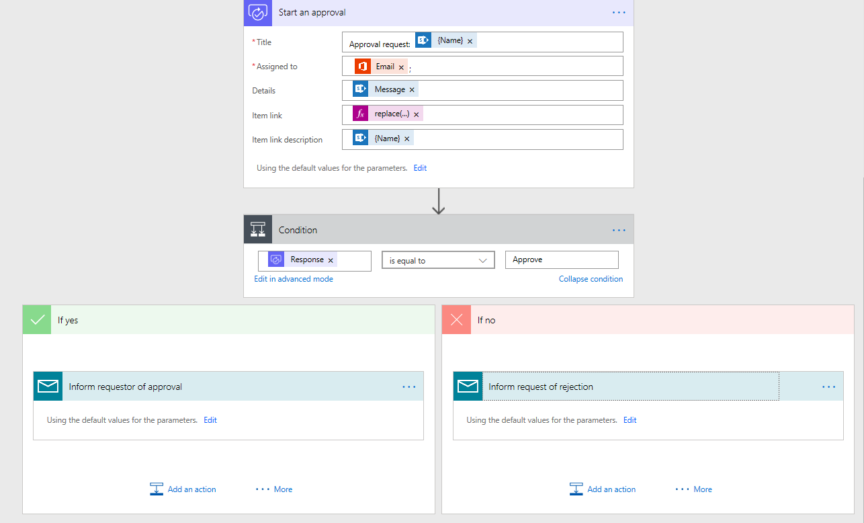Remove the replace(...) expression from Item link
Viewport: 864px width, 523px height.
[x=416, y=114]
